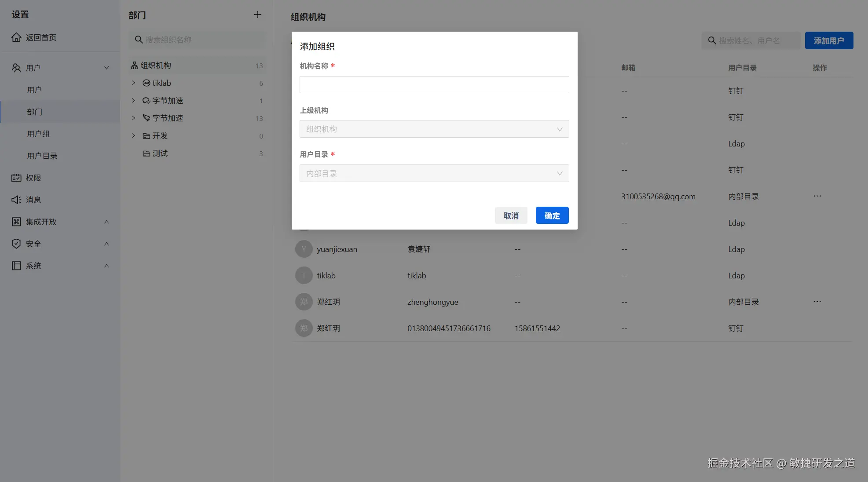The width and height of the screenshot is (868, 482).
Task: Click the 权限 permissions icon in sidebar
Action: (16, 178)
